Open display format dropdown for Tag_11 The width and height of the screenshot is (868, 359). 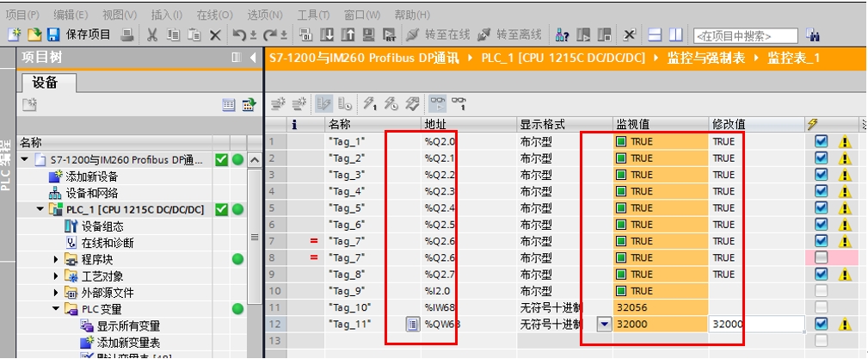click(603, 324)
